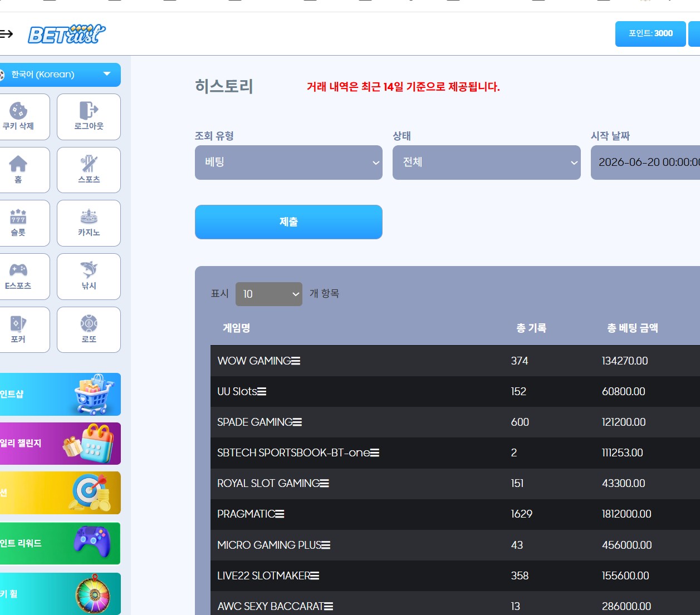
Task: Click the 111253.00 bet amount cell
Action: point(623,453)
